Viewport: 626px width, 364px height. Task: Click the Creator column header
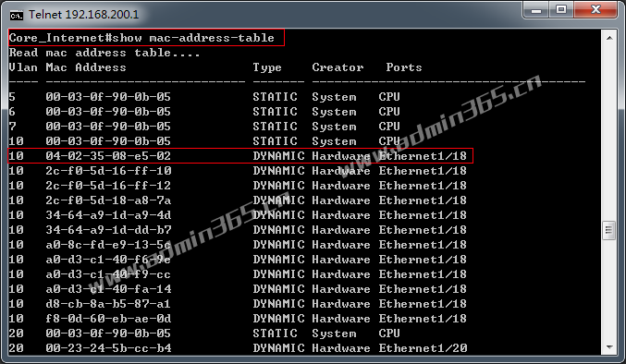(x=338, y=67)
